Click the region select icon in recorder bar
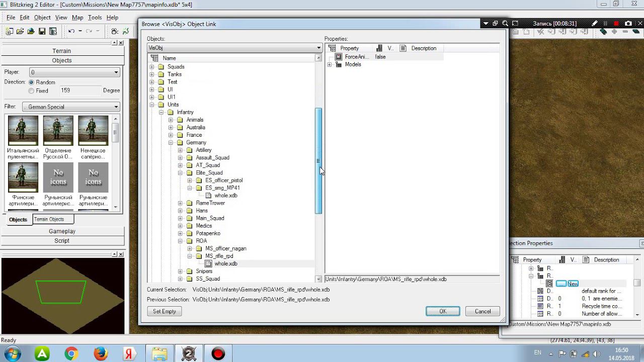 click(515, 24)
